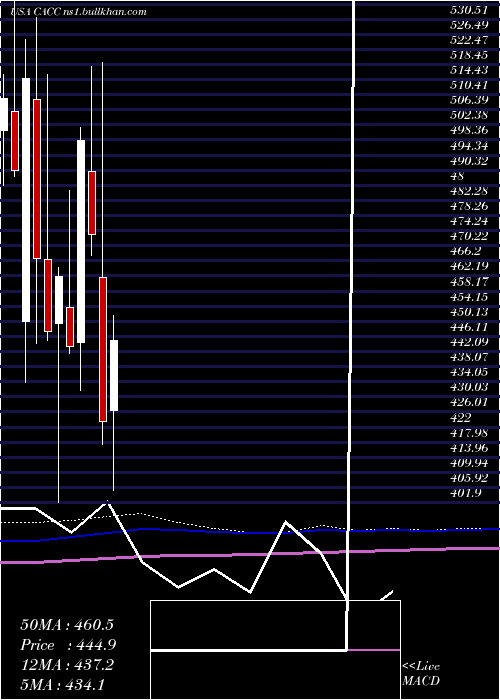Click the 438.07 price axis label
This screenshot has height=700, width=500.
point(469,358)
